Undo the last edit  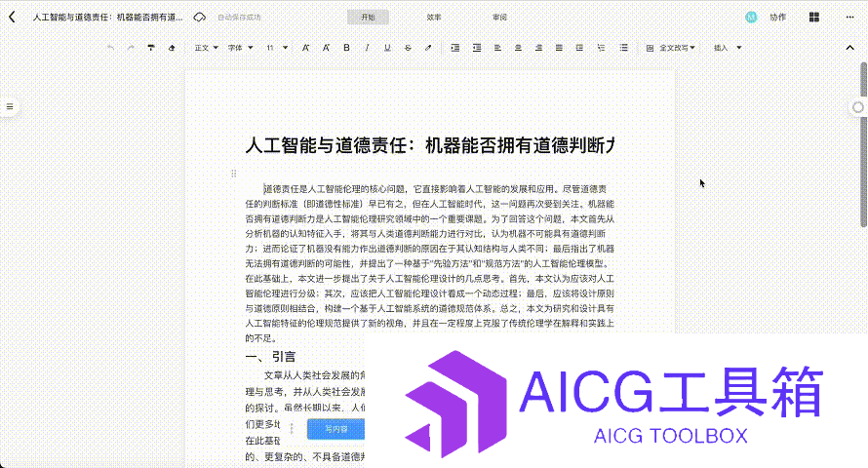110,48
